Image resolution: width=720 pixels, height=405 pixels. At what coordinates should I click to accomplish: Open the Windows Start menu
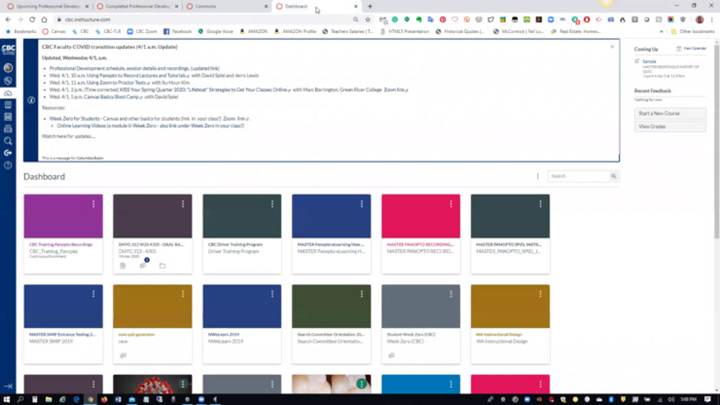(x=6, y=399)
